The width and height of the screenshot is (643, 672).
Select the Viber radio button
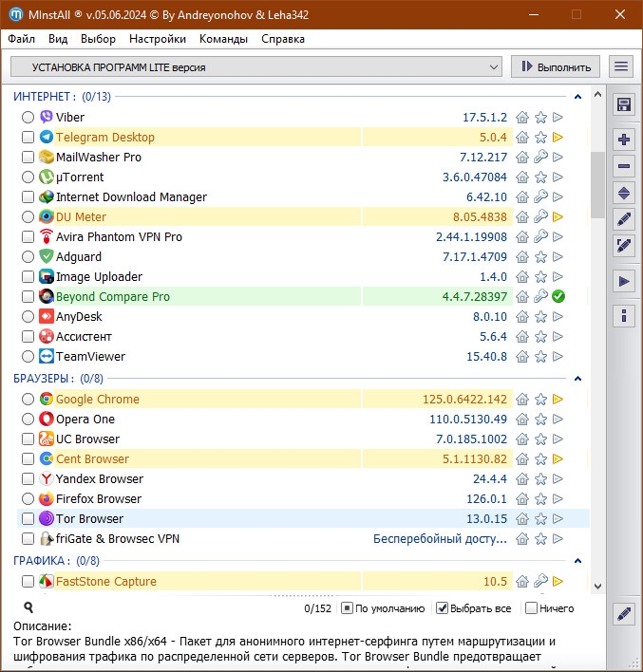[28, 117]
